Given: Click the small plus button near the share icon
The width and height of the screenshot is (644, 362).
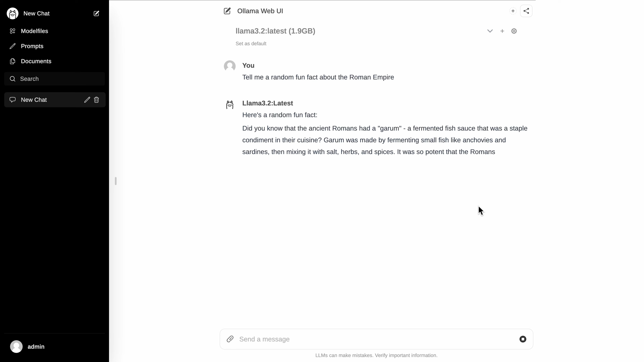Looking at the screenshot, I should pyautogui.click(x=513, y=11).
